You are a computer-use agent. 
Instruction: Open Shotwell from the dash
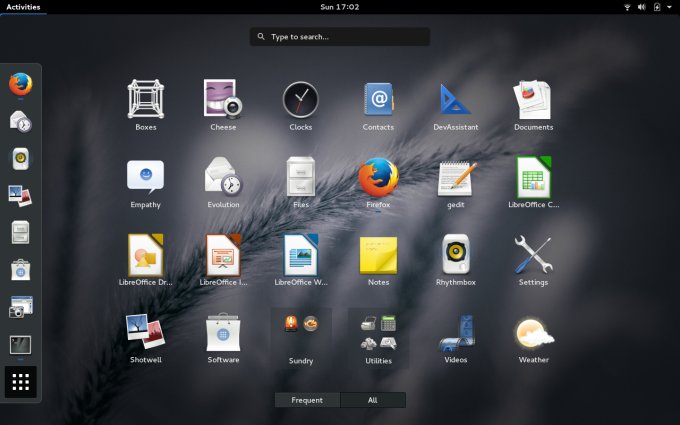coord(20,196)
